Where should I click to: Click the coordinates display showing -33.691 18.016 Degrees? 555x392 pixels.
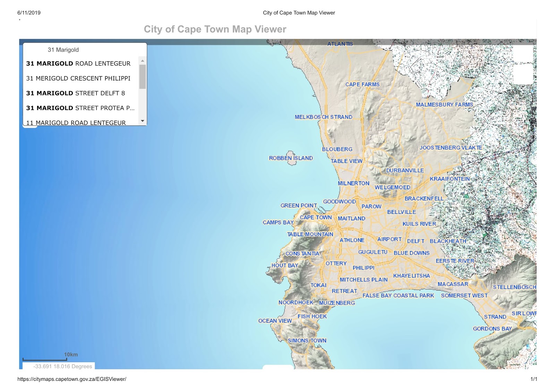(62, 366)
